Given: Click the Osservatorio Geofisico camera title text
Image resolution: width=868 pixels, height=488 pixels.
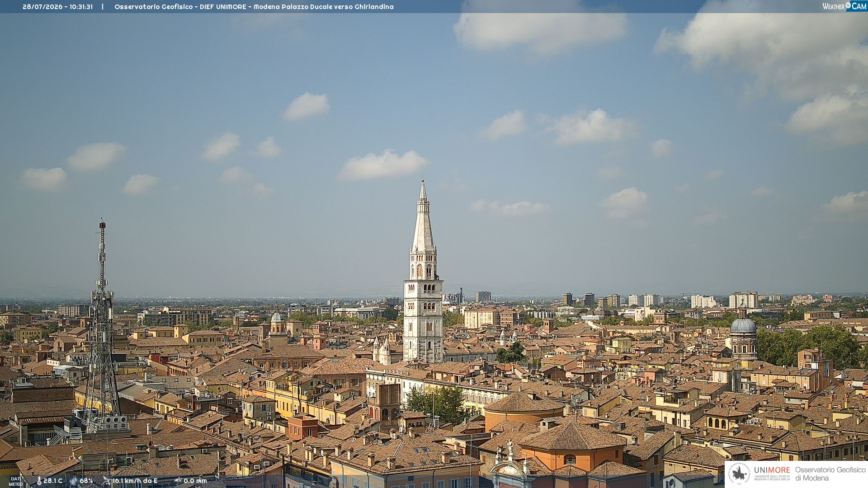Looking at the screenshot, I should (254, 7).
